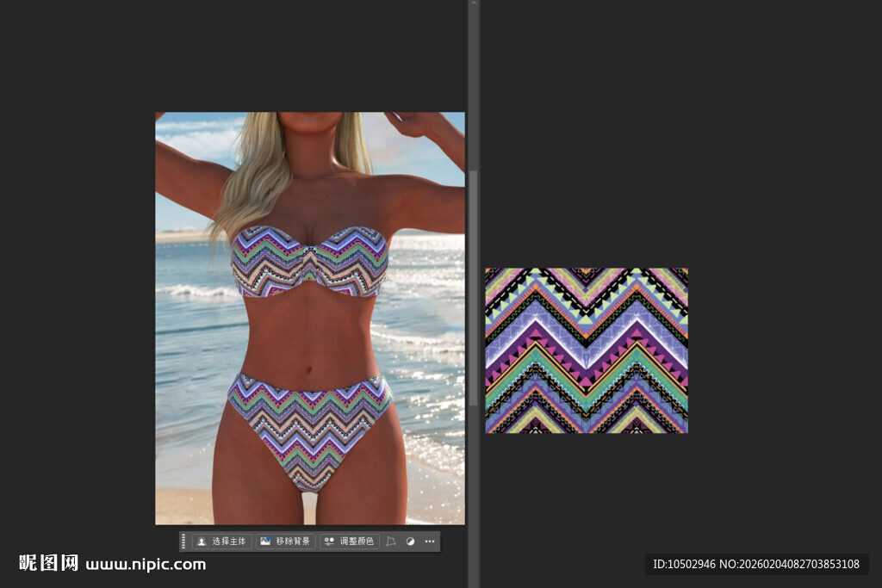Viewport: 882px width, 588px height.
Task: Click the Remove Background (移除背景) button
Action: (x=285, y=542)
